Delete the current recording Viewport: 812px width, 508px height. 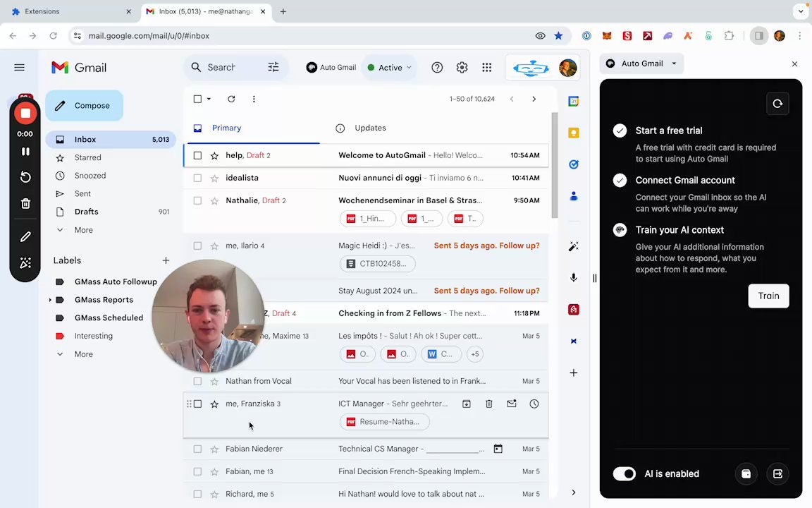[25, 203]
